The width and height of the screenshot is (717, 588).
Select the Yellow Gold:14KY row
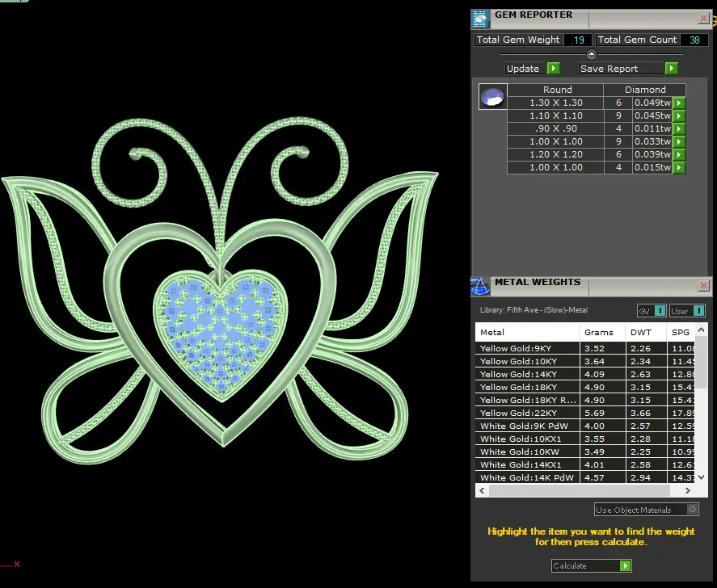click(x=585, y=374)
